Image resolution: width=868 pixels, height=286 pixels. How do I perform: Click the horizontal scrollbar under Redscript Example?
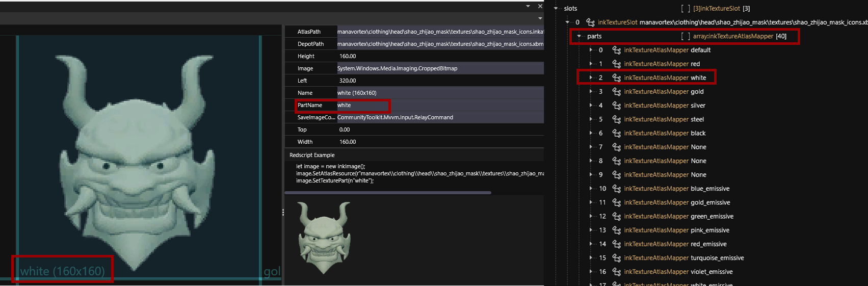click(x=387, y=193)
